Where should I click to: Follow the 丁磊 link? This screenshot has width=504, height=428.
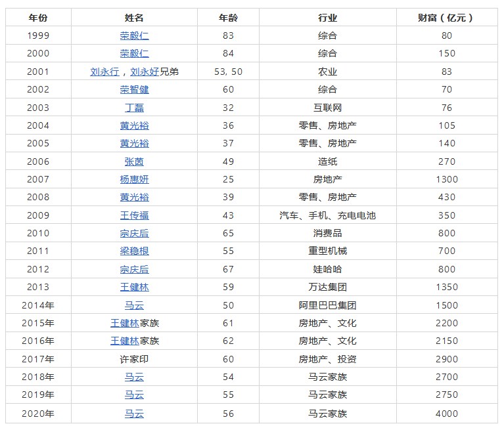coord(134,108)
